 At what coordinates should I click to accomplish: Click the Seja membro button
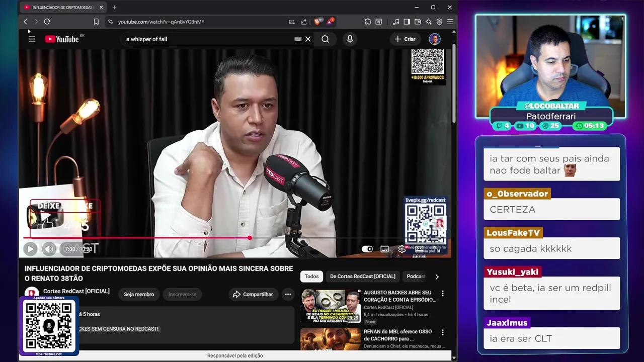point(139,295)
